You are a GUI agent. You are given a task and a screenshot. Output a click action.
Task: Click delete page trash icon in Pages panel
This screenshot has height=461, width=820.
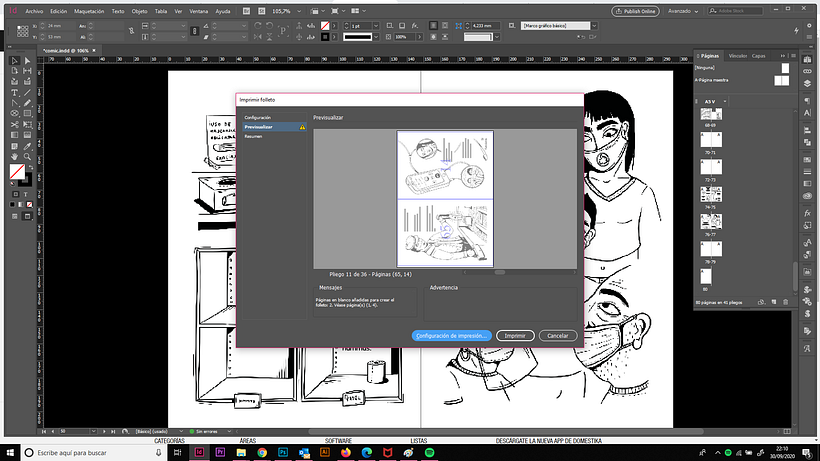click(x=785, y=302)
